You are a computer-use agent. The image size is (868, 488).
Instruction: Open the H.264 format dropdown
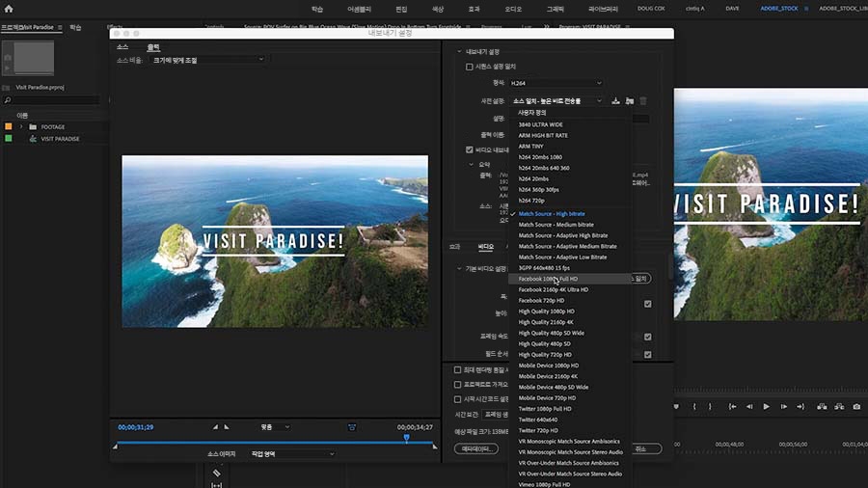pos(556,83)
